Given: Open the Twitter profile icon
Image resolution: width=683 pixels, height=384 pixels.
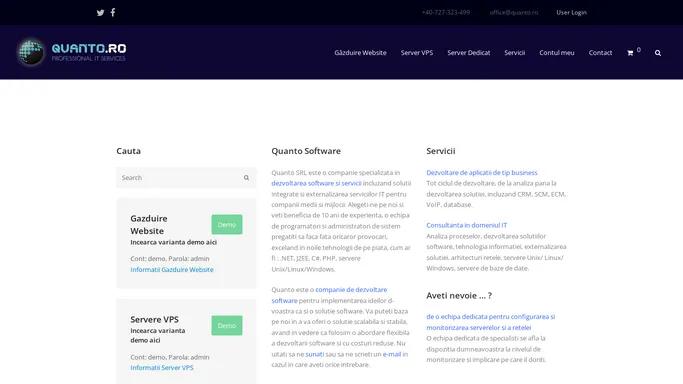Looking at the screenshot, I should (100, 13).
